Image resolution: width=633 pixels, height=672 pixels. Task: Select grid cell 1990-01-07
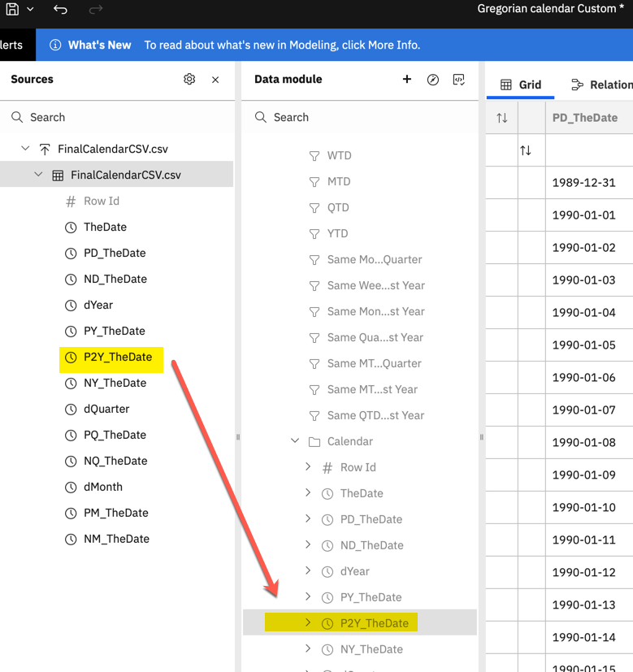coord(583,410)
